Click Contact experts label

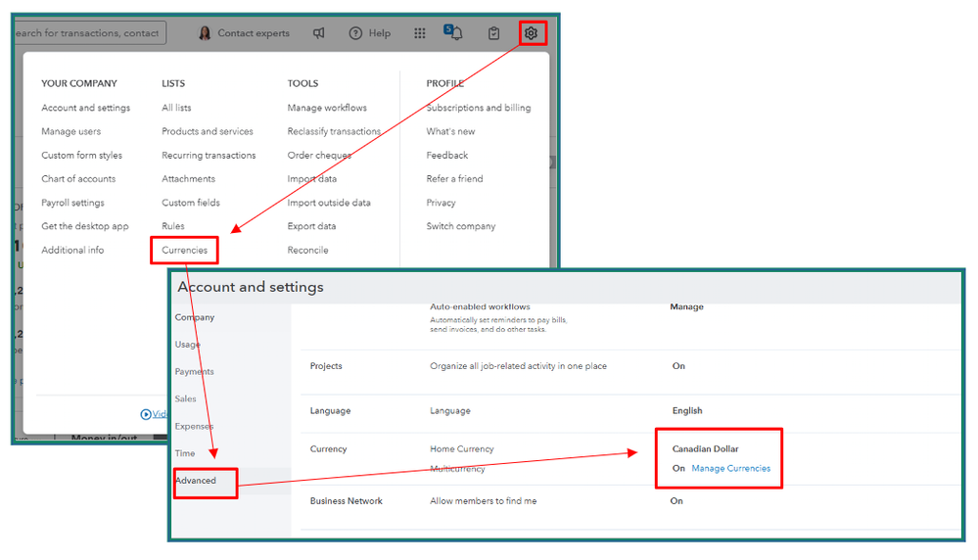[254, 33]
